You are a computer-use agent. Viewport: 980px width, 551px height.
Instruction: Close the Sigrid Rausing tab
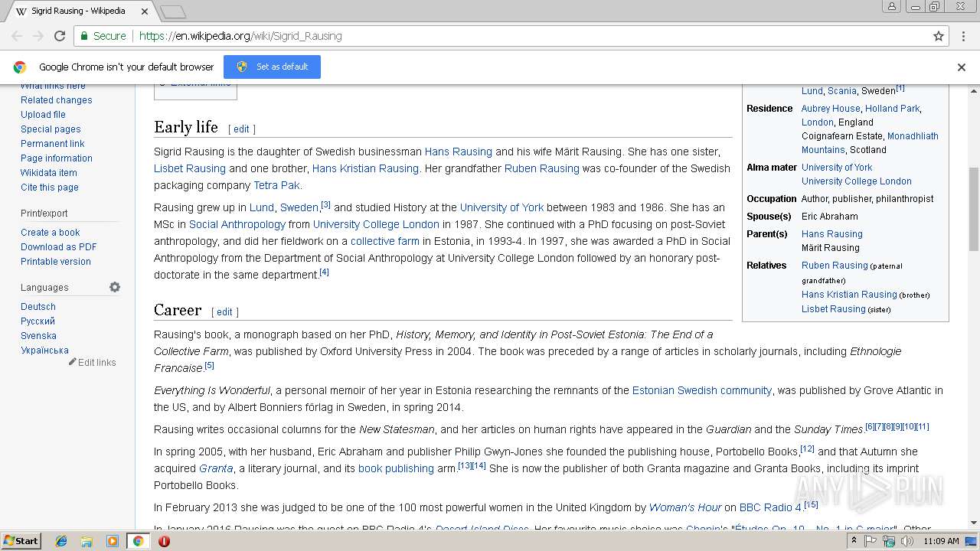144,11
